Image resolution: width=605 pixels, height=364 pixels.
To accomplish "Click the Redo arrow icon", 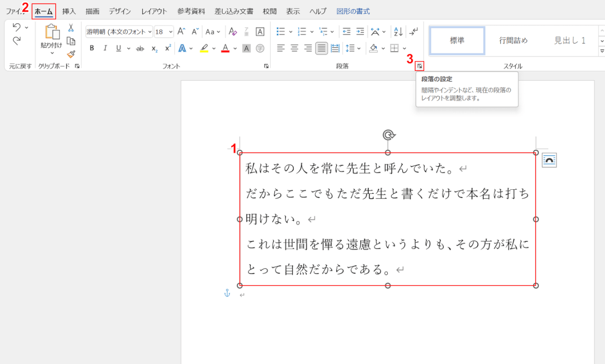I will [x=17, y=41].
